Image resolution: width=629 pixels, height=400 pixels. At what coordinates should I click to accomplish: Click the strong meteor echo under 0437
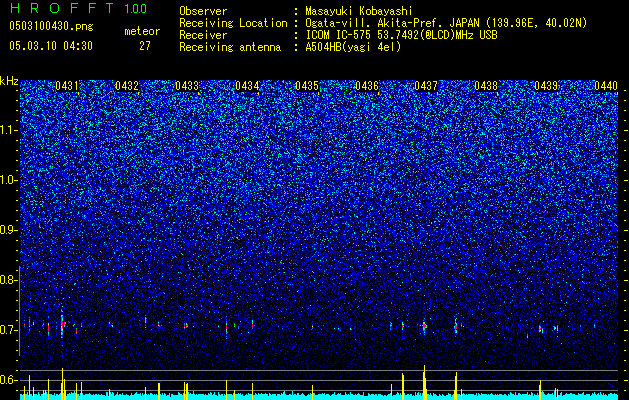click(x=424, y=327)
